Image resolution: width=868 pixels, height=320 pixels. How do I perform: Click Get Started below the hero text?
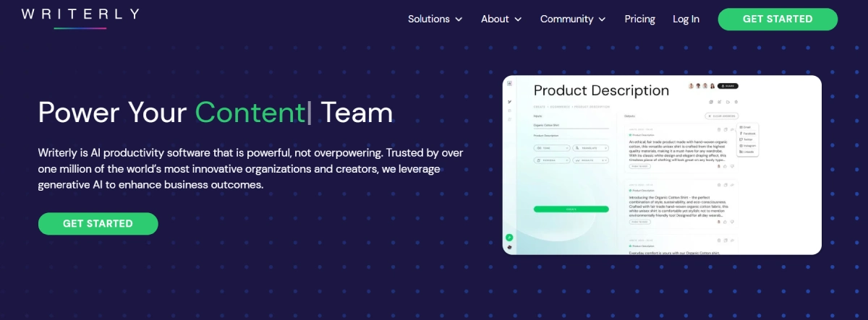click(98, 224)
